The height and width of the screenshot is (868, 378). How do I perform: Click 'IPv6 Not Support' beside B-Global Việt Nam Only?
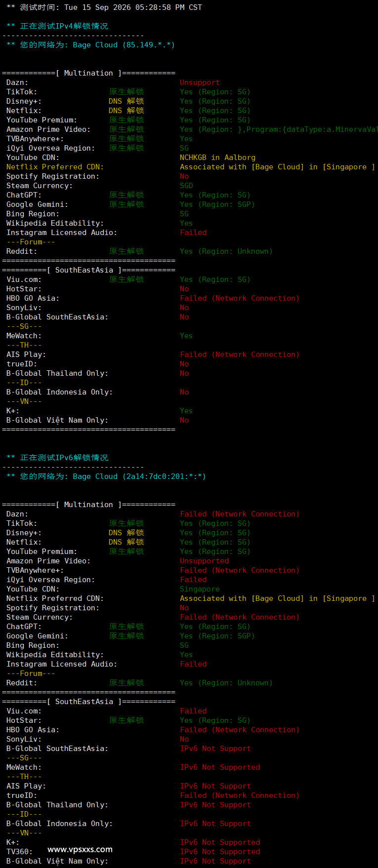click(215, 861)
